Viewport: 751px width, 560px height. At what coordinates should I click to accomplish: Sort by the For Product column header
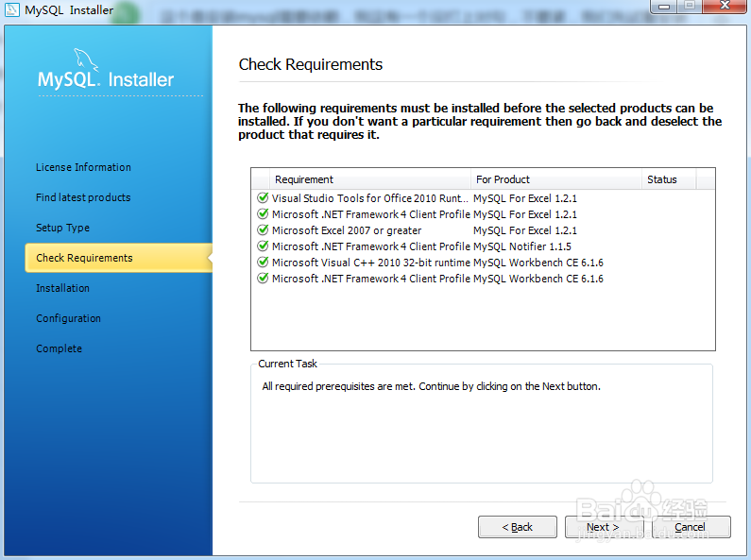[556, 179]
